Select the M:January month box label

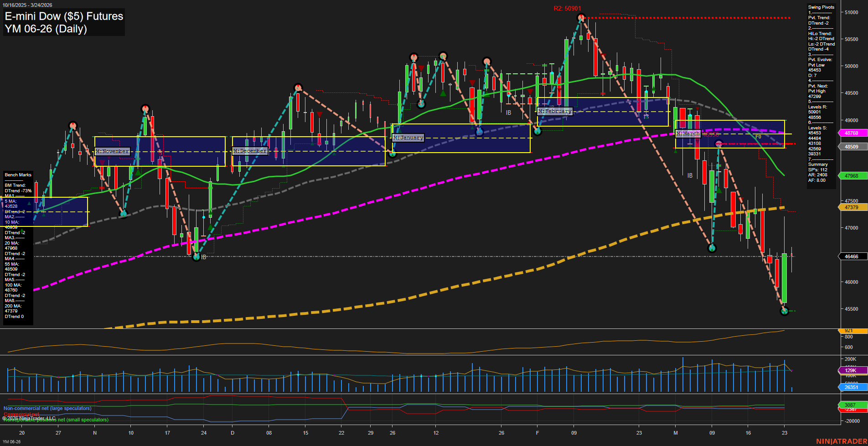[x=408, y=137]
